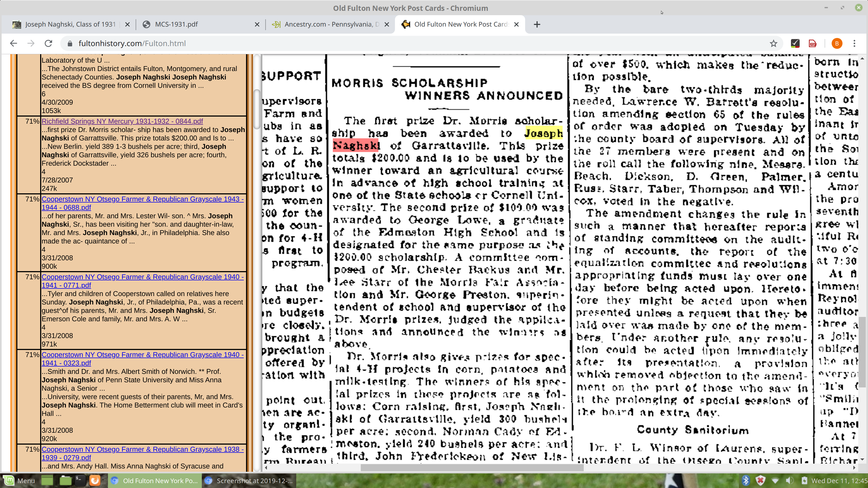Open Otsego Farmer & Republican 1940-1941 - 0323.pdf link
This screenshot has width=868, height=488.
point(142,359)
